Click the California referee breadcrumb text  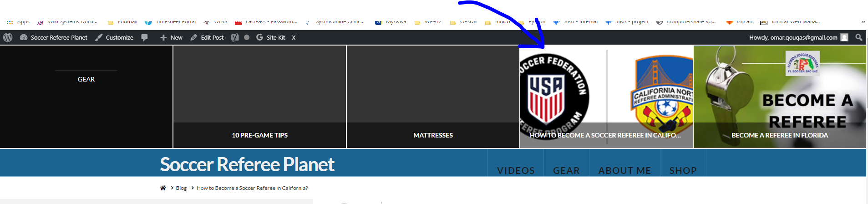pos(252,188)
